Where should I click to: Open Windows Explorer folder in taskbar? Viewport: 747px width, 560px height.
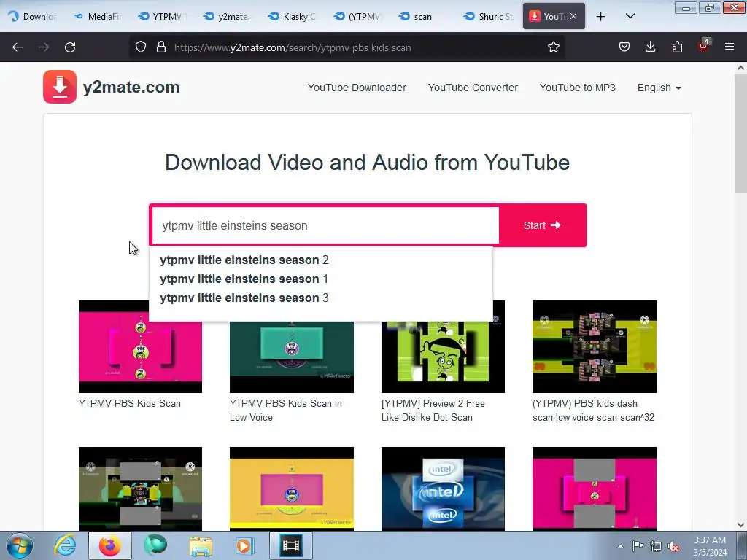(201, 546)
